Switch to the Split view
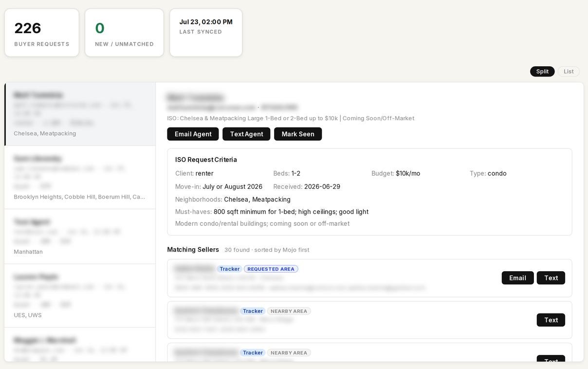Image resolution: width=588 pixels, height=369 pixels. coord(542,72)
